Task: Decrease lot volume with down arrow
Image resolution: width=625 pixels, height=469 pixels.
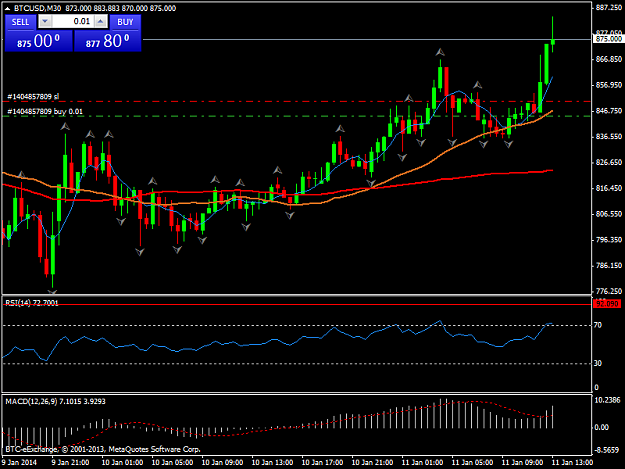Action: click(x=45, y=22)
